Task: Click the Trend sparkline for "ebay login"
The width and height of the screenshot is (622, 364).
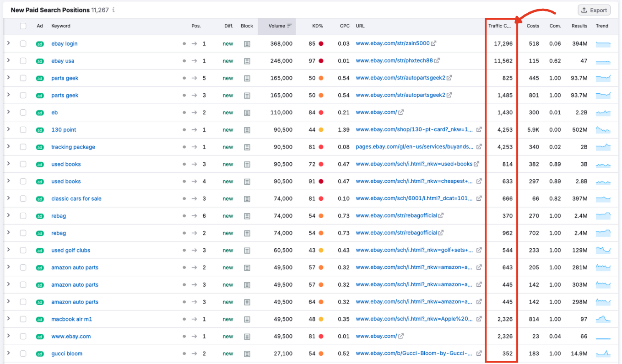Action: [603, 43]
